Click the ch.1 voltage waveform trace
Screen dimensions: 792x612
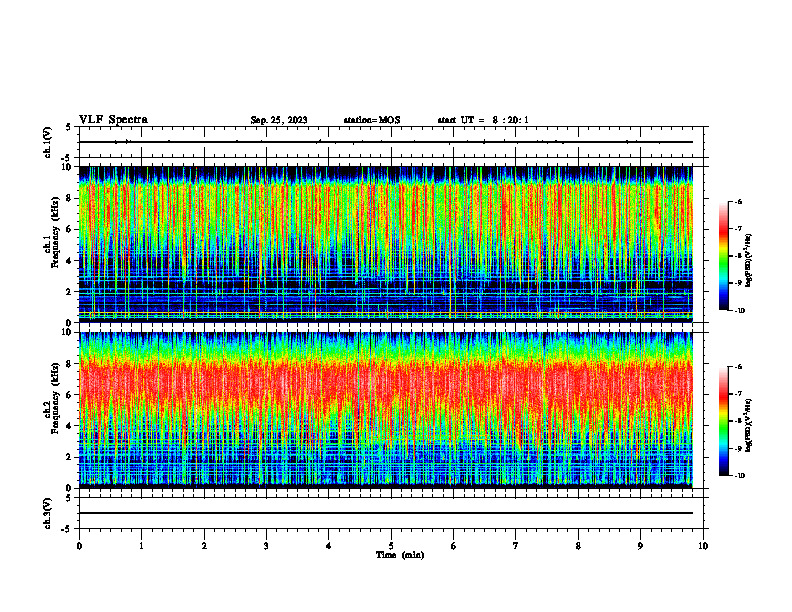[x=386, y=142]
